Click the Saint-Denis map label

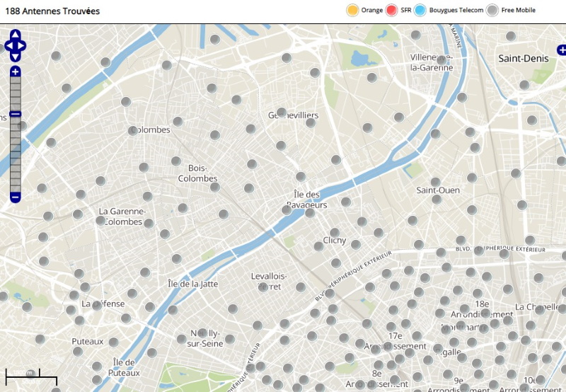click(523, 59)
